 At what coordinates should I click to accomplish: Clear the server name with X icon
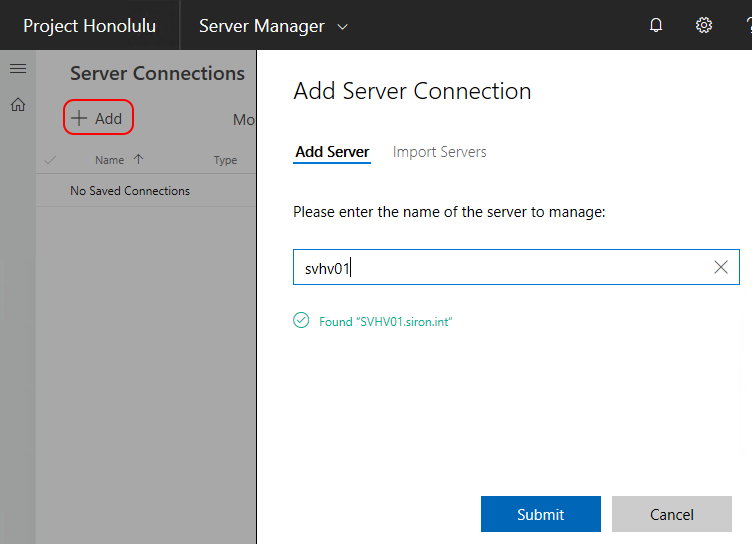(x=720, y=267)
